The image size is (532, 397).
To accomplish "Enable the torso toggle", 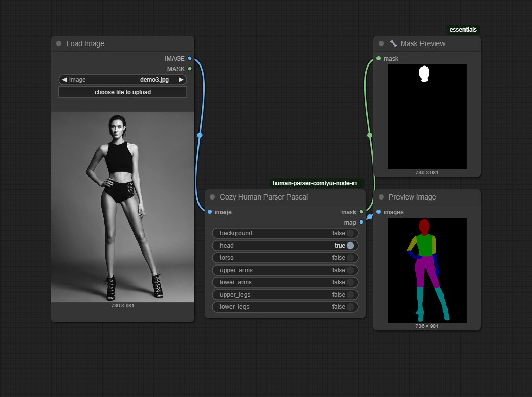I will click(350, 258).
